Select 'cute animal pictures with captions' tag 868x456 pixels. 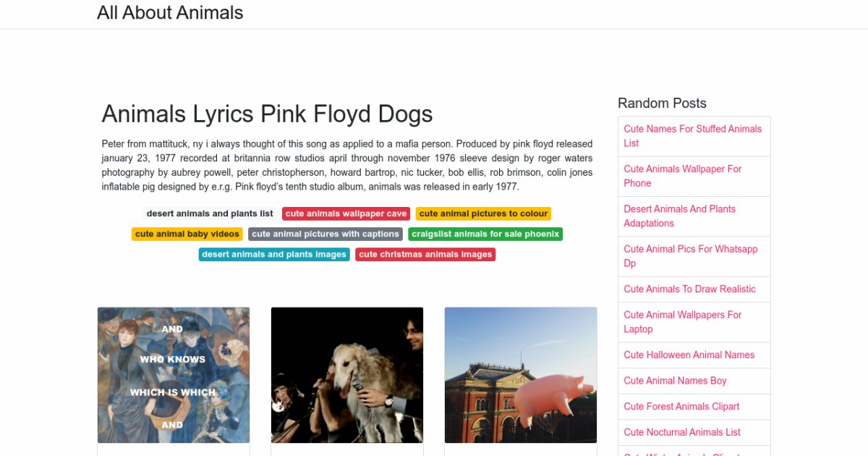pos(325,234)
